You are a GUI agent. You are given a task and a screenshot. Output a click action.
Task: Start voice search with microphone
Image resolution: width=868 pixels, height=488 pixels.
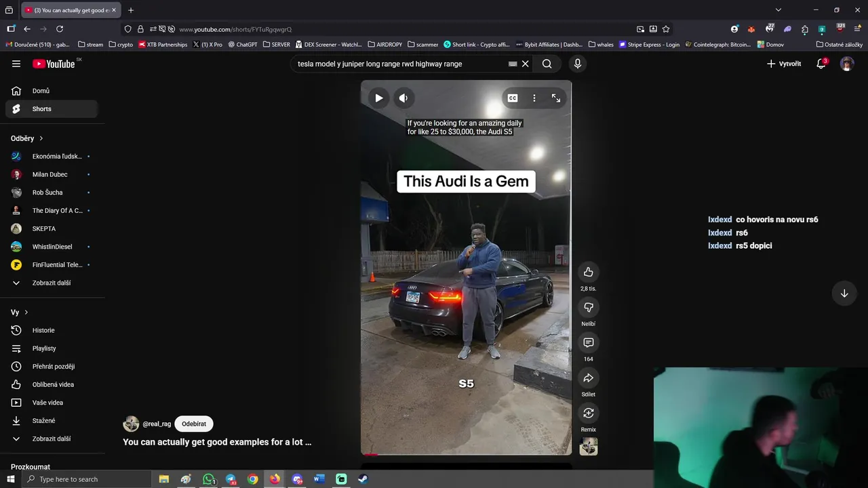click(577, 64)
